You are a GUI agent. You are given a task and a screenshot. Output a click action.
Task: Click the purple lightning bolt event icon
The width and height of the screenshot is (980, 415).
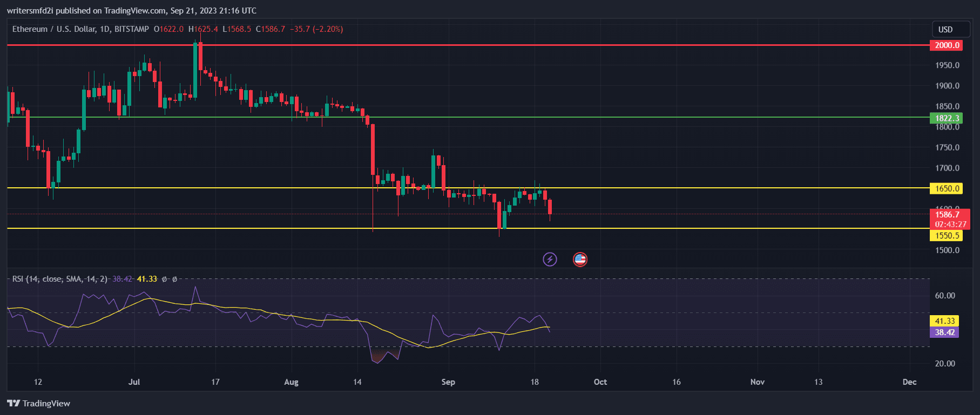[x=550, y=260]
